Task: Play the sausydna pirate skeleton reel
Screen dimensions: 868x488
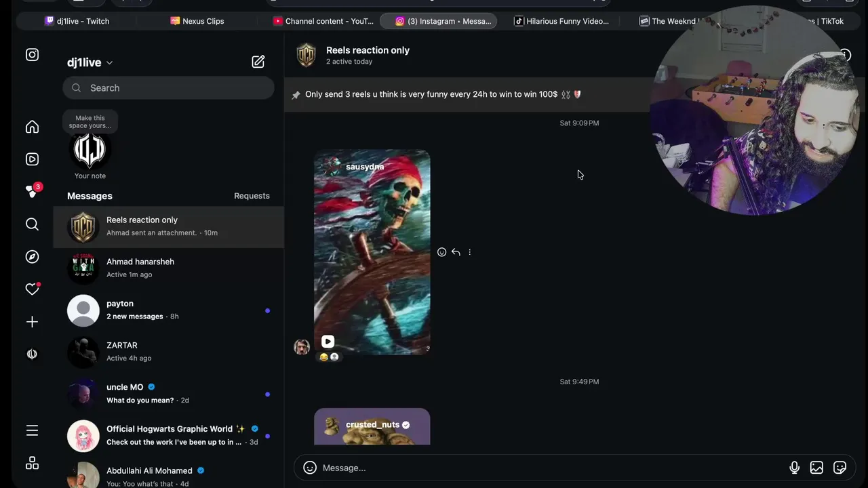Action: (372, 252)
